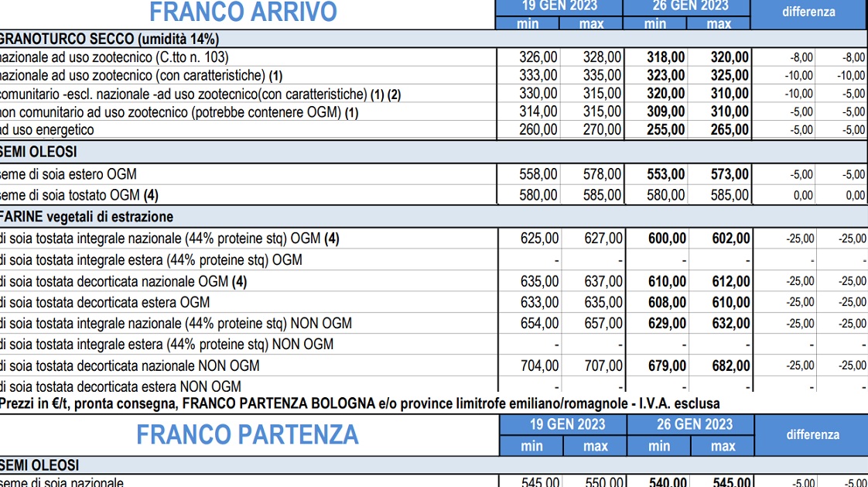The image size is (868, 487).
Task: Click the bold price "608,00"
Action: [x=668, y=303]
